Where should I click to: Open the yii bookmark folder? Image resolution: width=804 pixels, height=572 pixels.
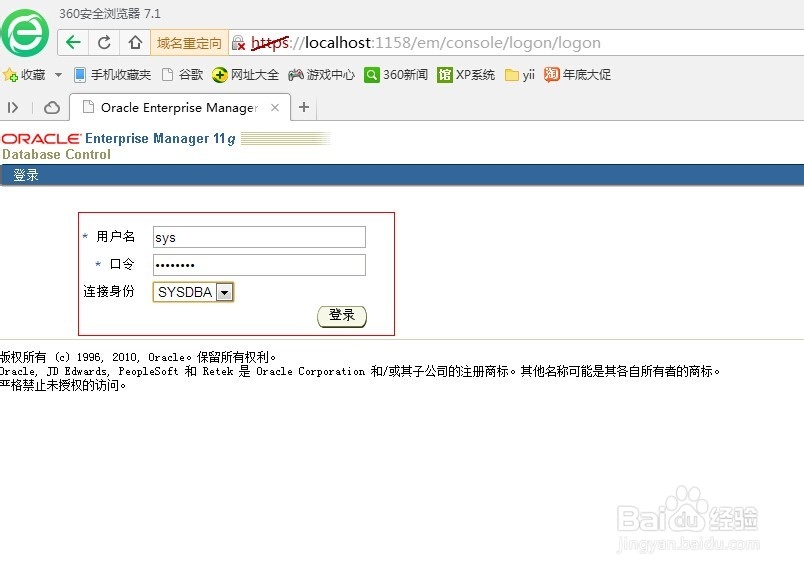[x=519, y=75]
